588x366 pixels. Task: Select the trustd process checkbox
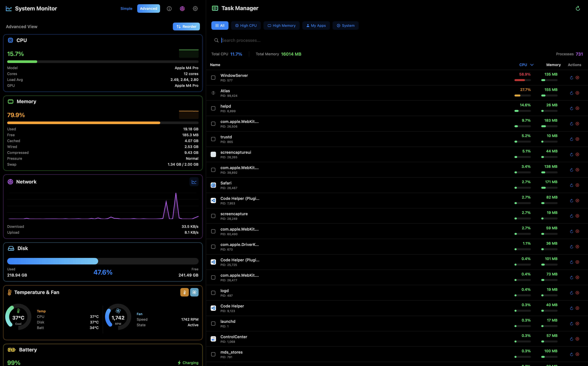213,139
